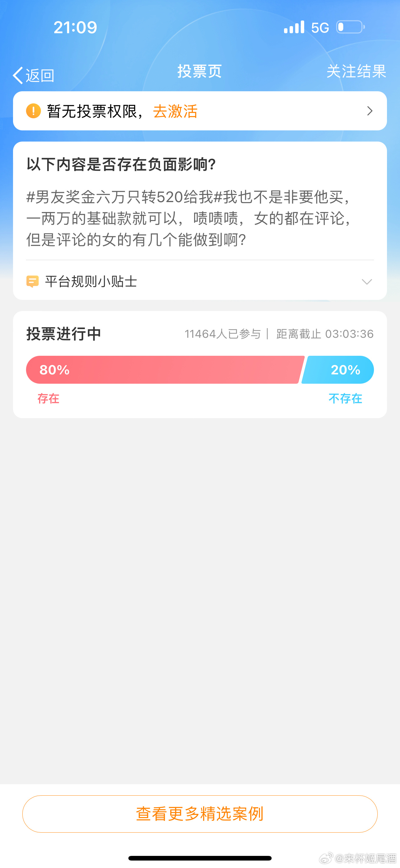
Task: Tap the battery status icon
Action: pos(350,27)
